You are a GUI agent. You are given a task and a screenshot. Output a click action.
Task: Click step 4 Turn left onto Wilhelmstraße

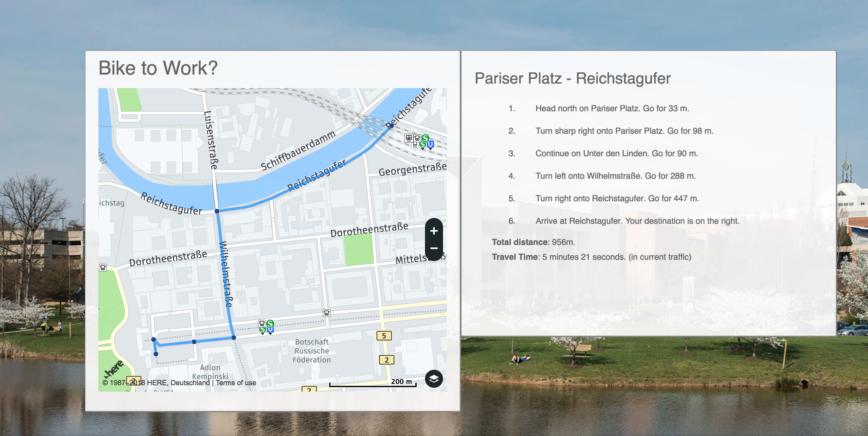(x=615, y=176)
